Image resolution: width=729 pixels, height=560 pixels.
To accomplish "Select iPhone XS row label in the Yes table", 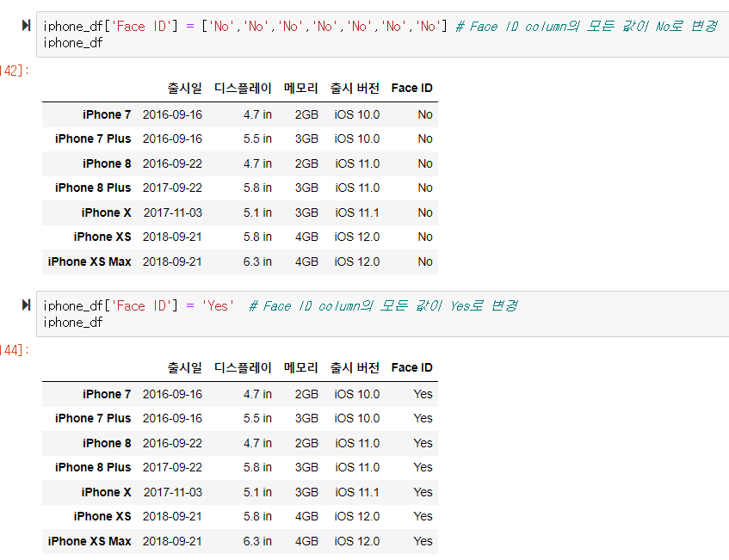I will coord(102,516).
